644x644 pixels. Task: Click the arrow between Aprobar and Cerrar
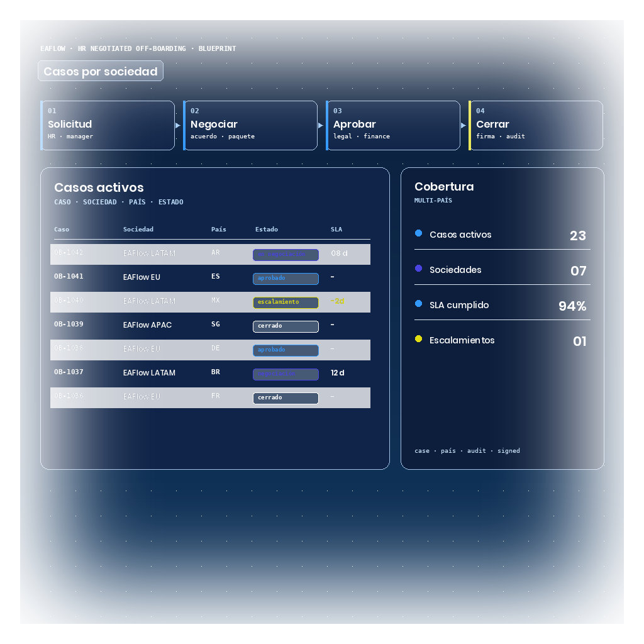point(464,126)
